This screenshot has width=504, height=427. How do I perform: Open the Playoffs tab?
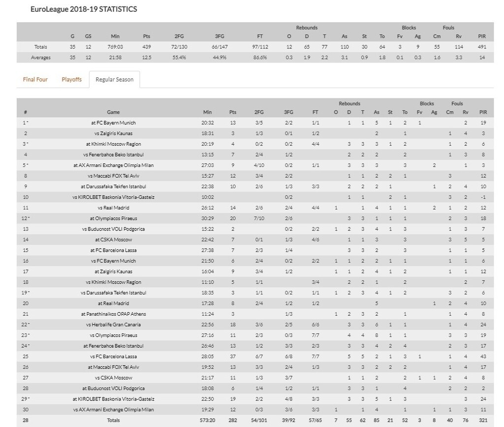point(72,79)
